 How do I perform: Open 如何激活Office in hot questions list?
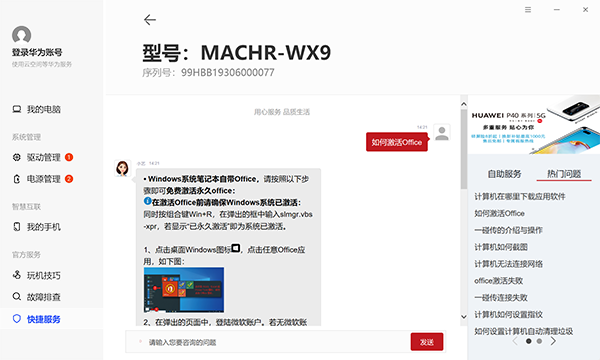(499, 213)
